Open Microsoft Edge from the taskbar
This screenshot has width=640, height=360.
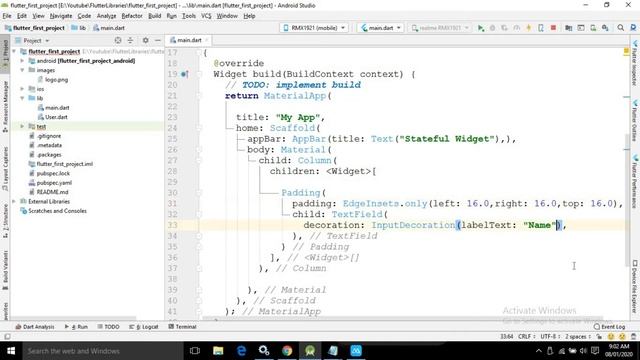coord(241,351)
